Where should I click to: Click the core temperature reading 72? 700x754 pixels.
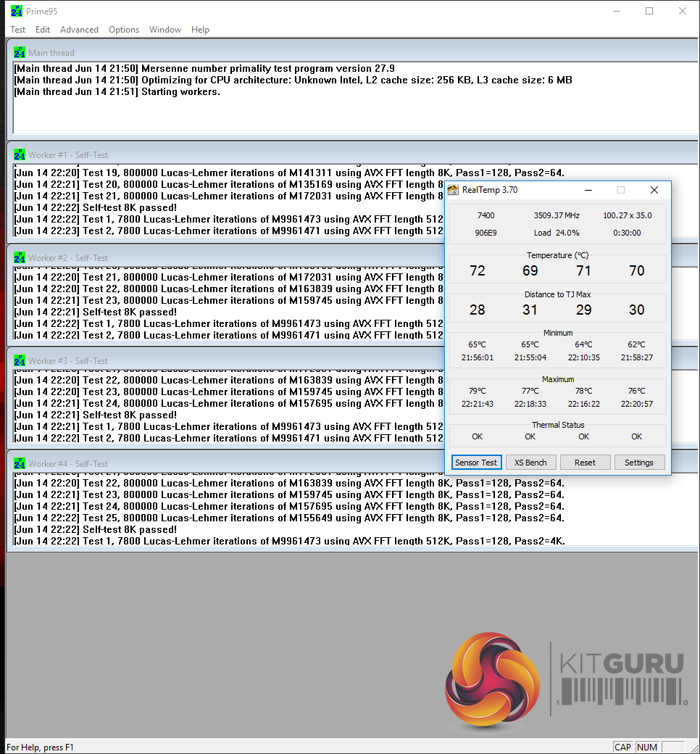478,270
